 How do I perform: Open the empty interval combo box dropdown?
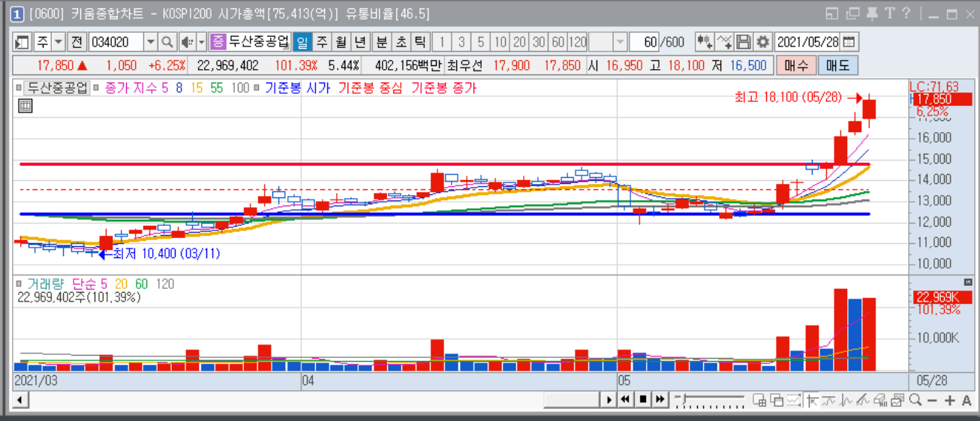621,42
